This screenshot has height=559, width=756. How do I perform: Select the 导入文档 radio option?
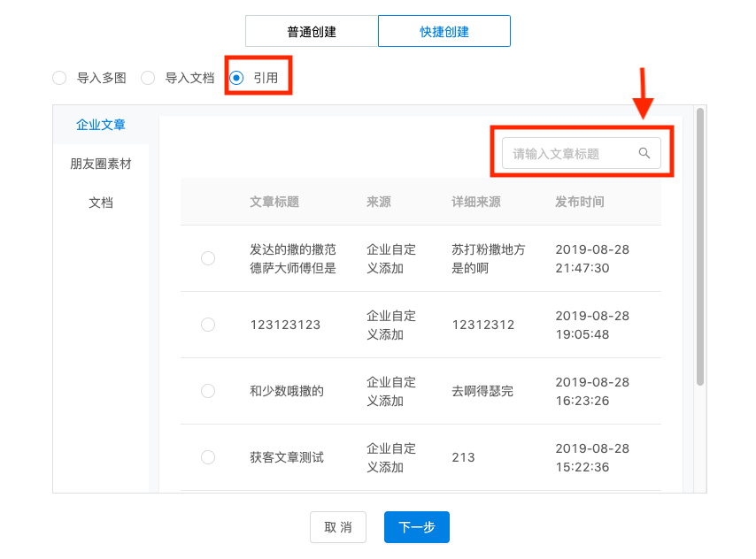point(148,78)
